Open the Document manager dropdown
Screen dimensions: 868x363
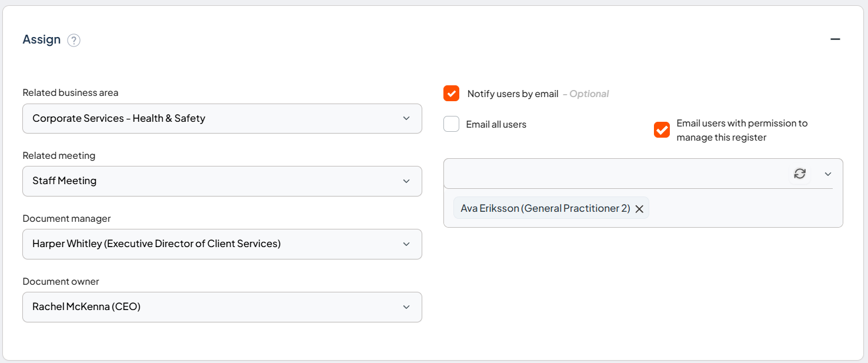point(222,244)
